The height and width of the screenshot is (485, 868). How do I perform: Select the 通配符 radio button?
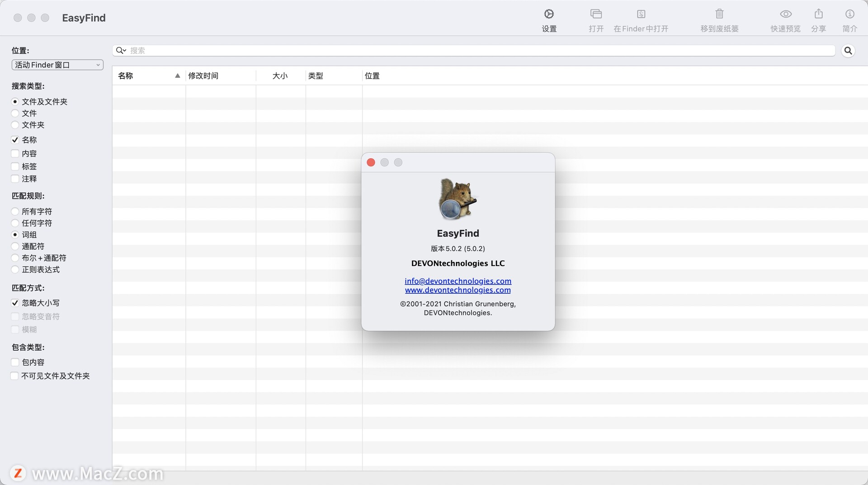15,247
